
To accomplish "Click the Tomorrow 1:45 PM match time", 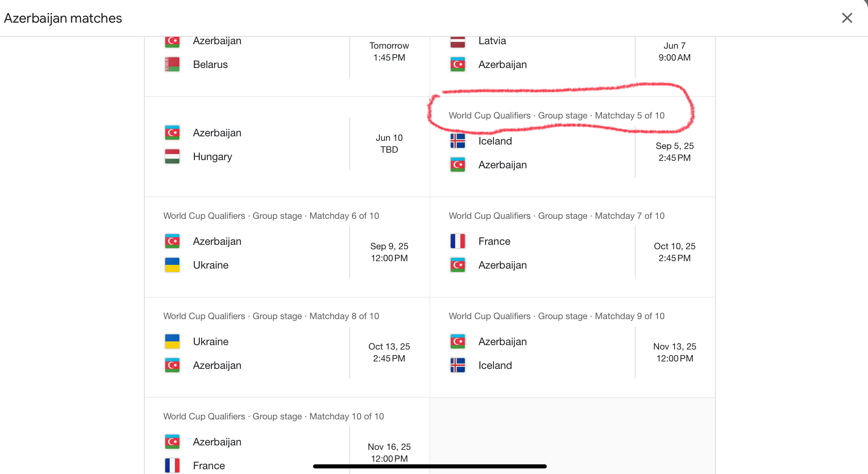I will point(389,52).
